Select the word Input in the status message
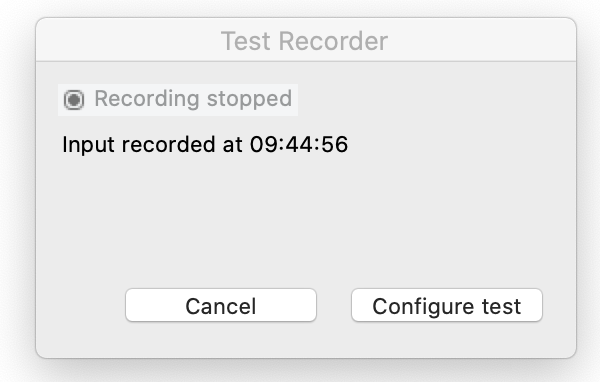 (x=88, y=145)
